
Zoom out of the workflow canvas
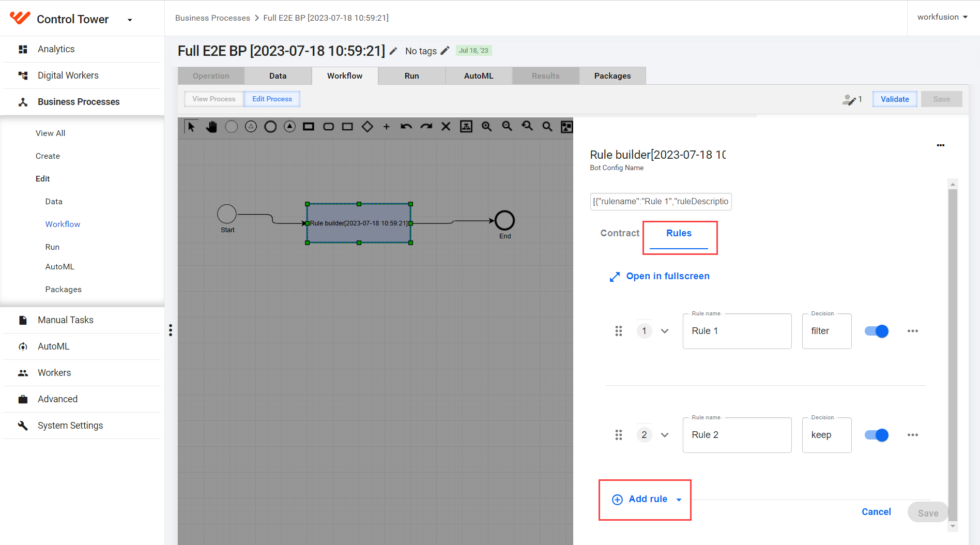pos(507,127)
